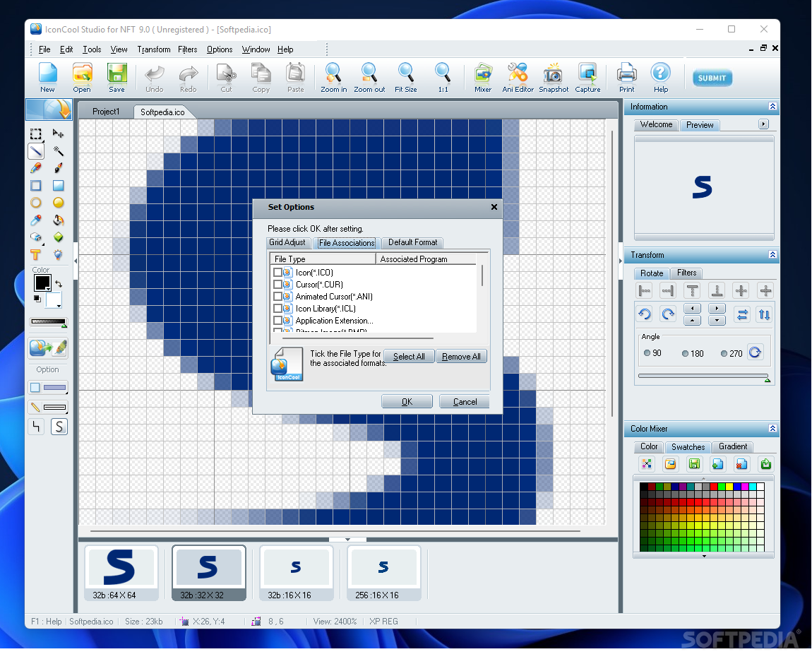Tick the Cursor(*.CUR) file type checkbox

point(277,285)
